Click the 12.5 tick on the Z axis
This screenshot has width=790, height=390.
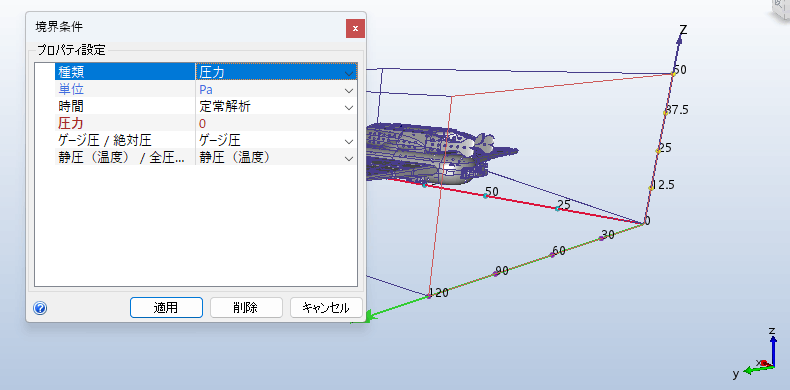click(x=663, y=184)
